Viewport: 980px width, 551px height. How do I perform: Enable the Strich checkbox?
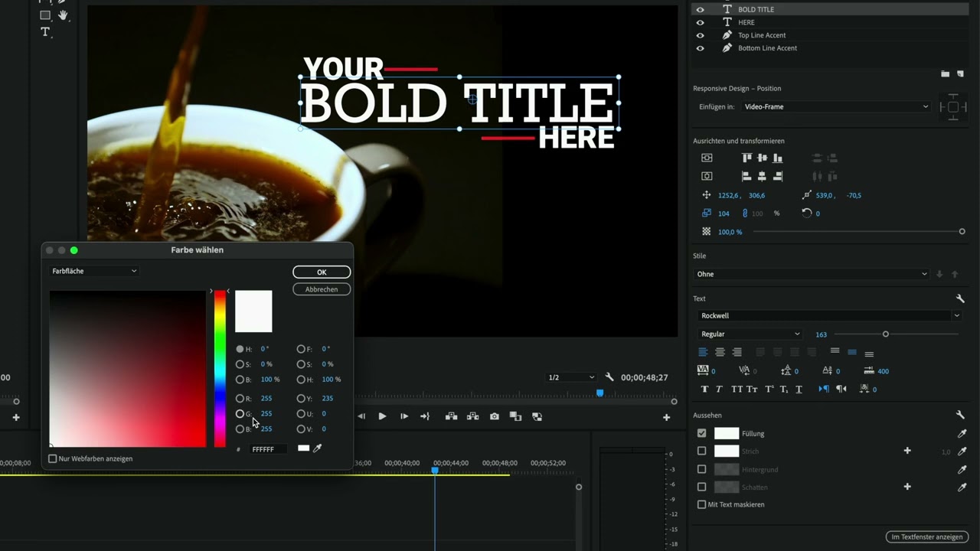[x=701, y=452]
